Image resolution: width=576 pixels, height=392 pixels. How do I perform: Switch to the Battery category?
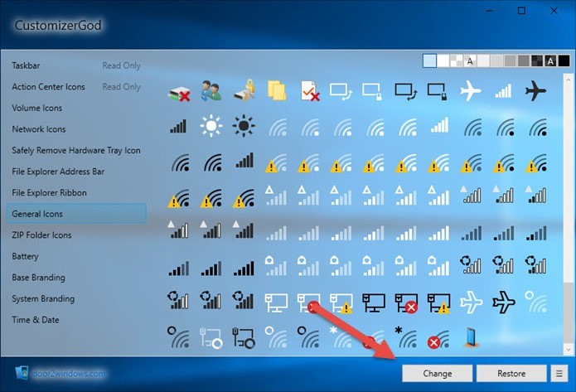coord(25,256)
